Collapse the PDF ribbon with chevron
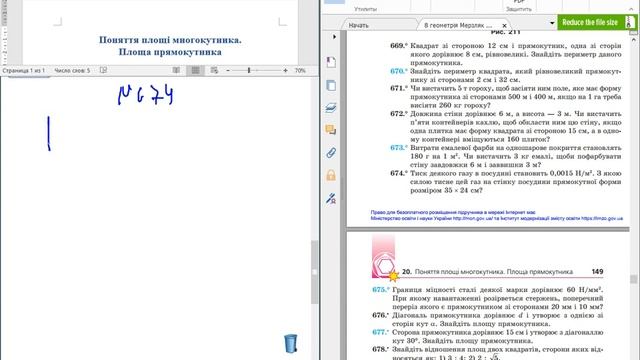The height and width of the screenshot is (360, 640). pos(631,9)
